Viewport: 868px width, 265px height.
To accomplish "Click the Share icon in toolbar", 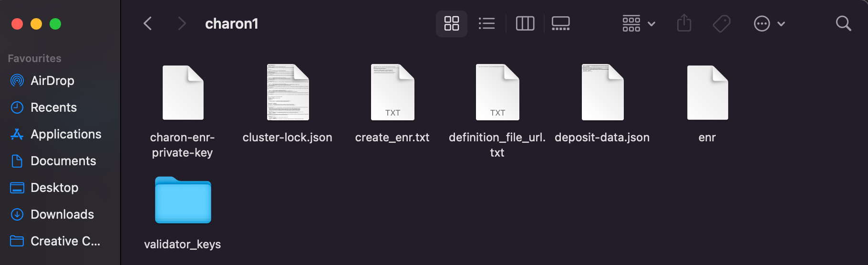I will [x=684, y=23].
